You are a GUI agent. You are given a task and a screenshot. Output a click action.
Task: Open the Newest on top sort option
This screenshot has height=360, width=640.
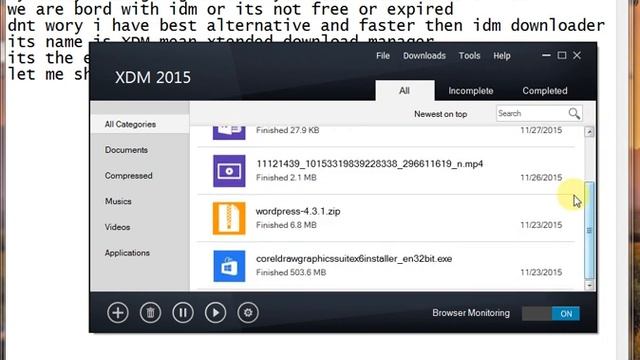440,114
